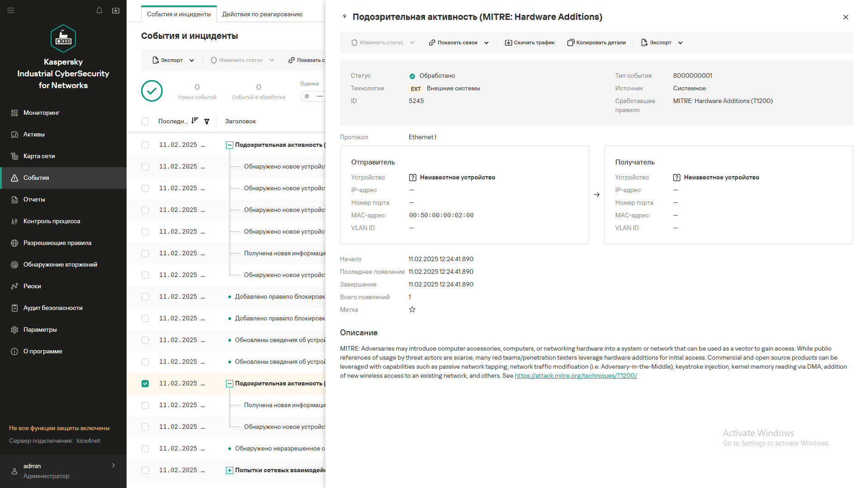Click Копировать детали button
Image resolution: width=868 pixels, height=488 pixels.
point(597,42)
